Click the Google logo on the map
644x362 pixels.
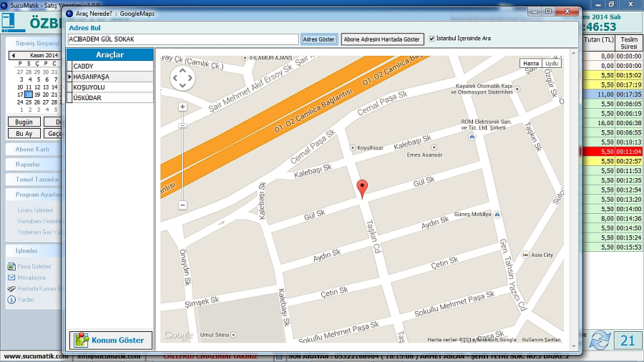tap(178, 335)
